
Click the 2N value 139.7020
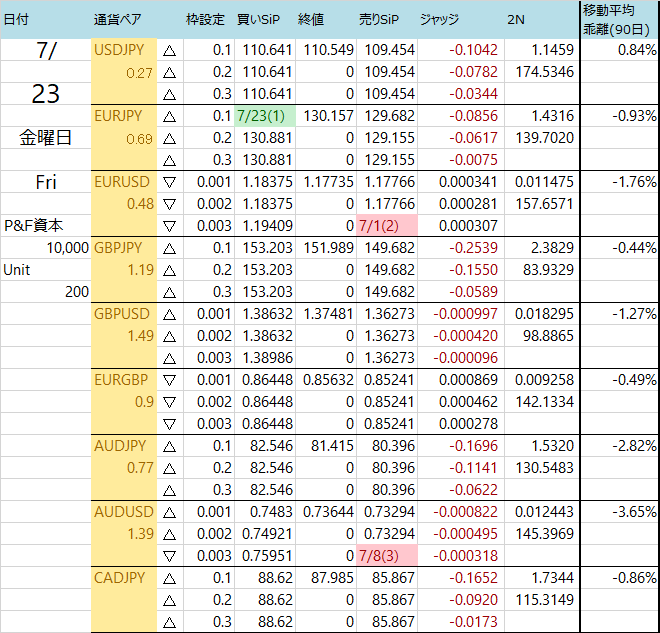pyautogui.click(x=545, y=138)
